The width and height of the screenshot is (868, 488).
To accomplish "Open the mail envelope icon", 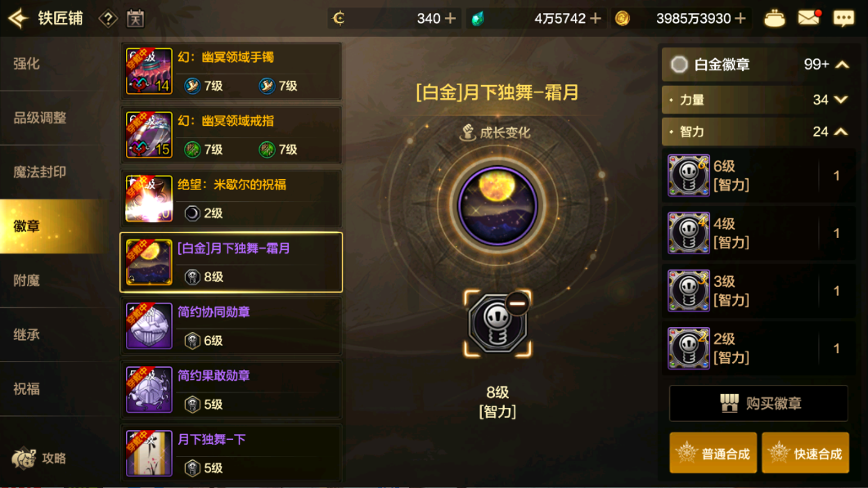I will point(809,18).
